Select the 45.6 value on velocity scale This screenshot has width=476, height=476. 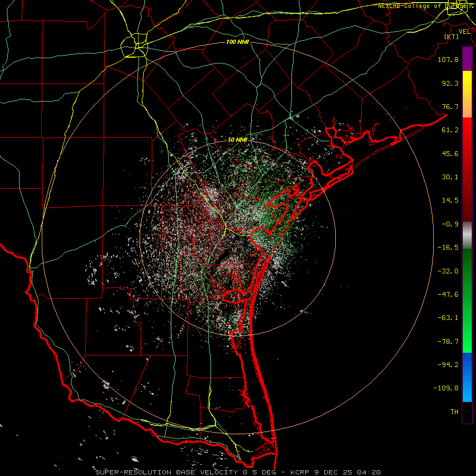click(x=450, y=153)
